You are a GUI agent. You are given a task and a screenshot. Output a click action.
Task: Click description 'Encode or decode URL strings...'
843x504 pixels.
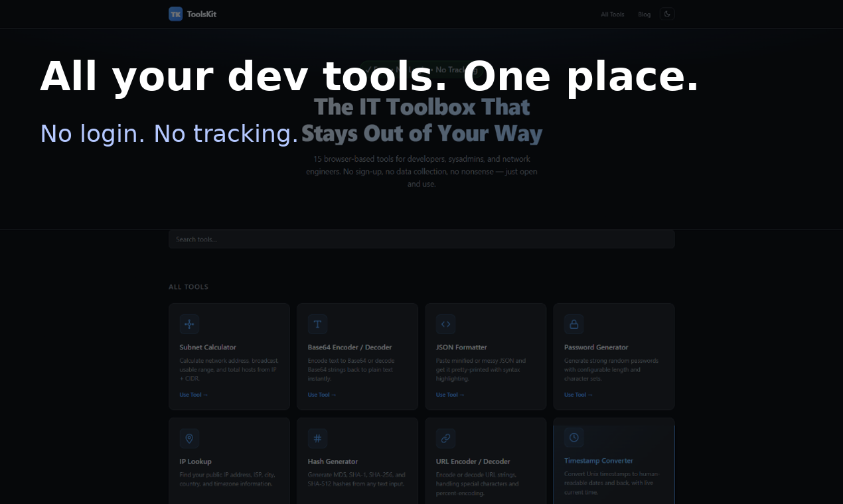click(477, 484)
